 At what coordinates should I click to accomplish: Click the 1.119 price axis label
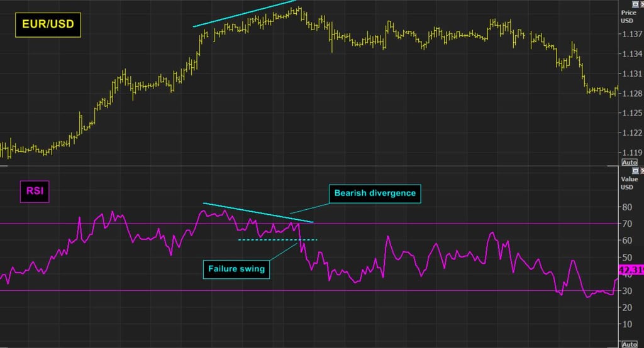632,153
